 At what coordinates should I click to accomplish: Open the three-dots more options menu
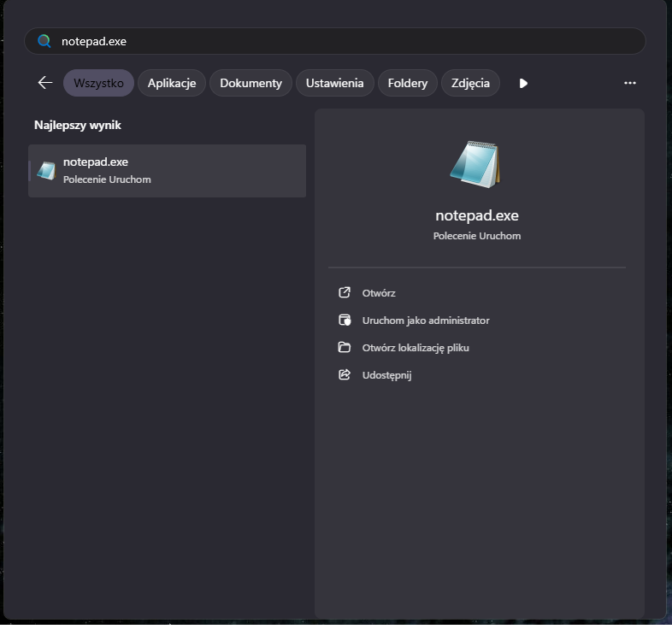tap(630, 83)
